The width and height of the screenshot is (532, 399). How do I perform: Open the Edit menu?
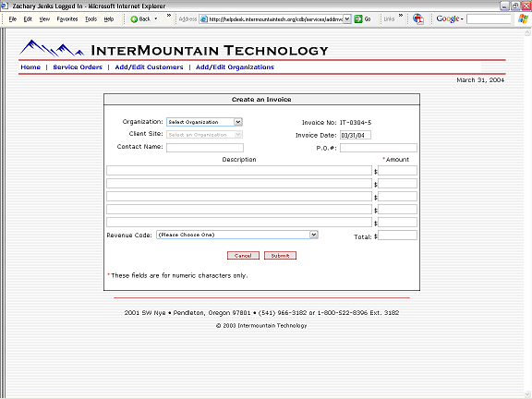(x=28, y=19)
